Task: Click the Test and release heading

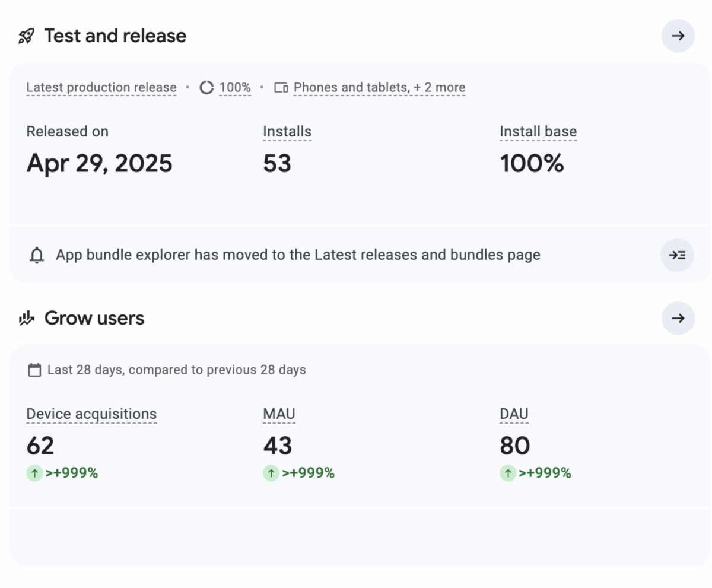Action: tap(115, 36)
